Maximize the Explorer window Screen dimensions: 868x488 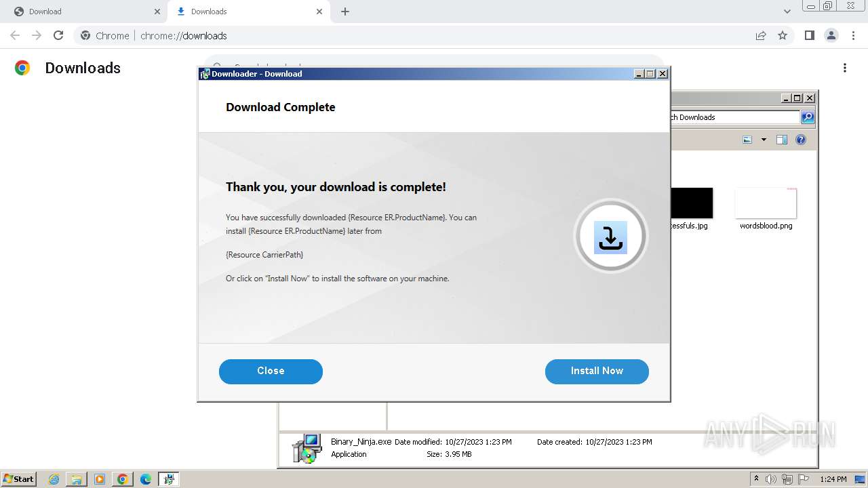797,98
